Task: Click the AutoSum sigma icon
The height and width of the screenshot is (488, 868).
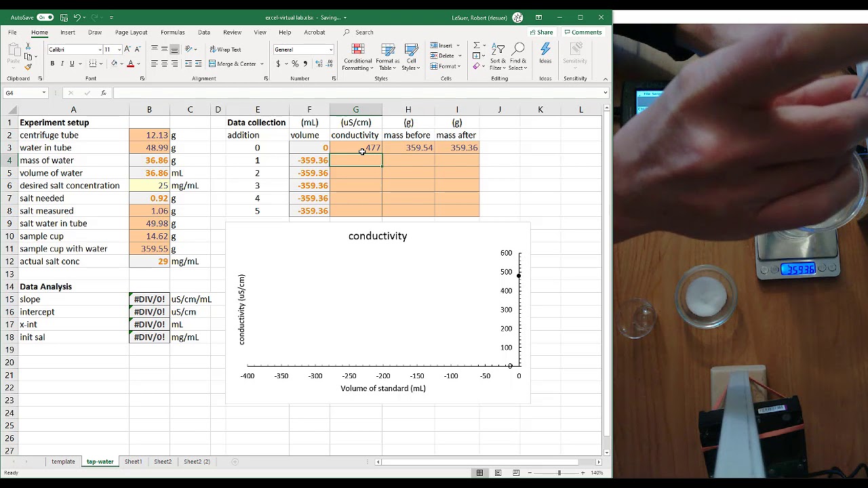Action: coord(476,45)
